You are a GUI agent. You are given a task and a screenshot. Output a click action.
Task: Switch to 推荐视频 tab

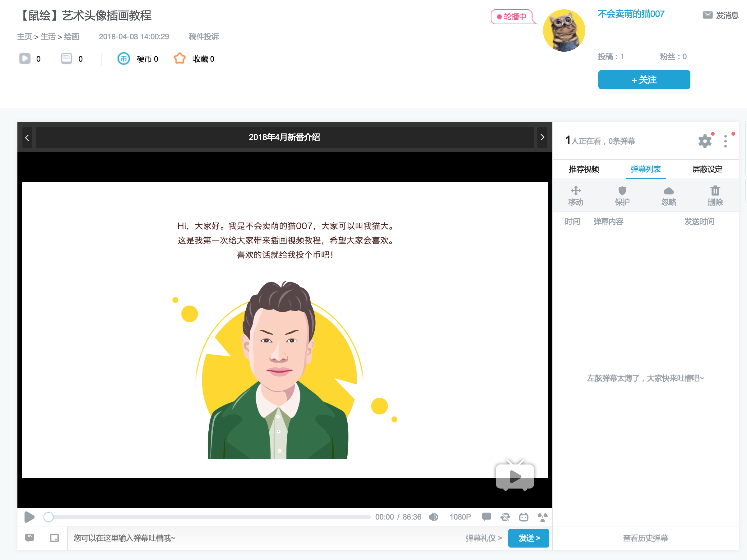pyautogui.click(x=583, y=169)
